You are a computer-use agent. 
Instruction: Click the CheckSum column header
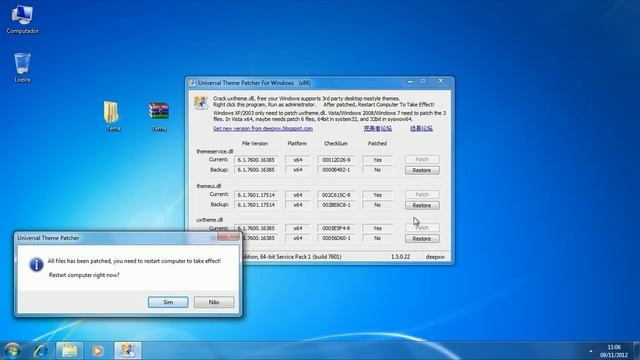pyautogui.click(x=336, y=144)
